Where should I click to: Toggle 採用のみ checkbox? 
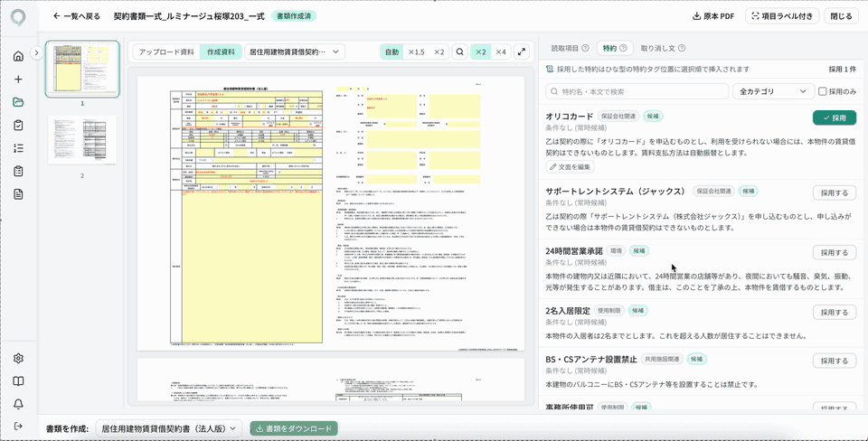point(823,91)
